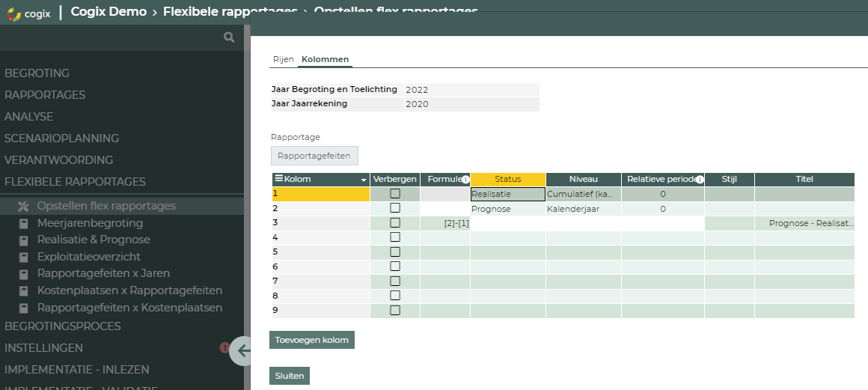868x390 pixels.
Task: Click the info icon on Formule header
Action: [465, 180]
